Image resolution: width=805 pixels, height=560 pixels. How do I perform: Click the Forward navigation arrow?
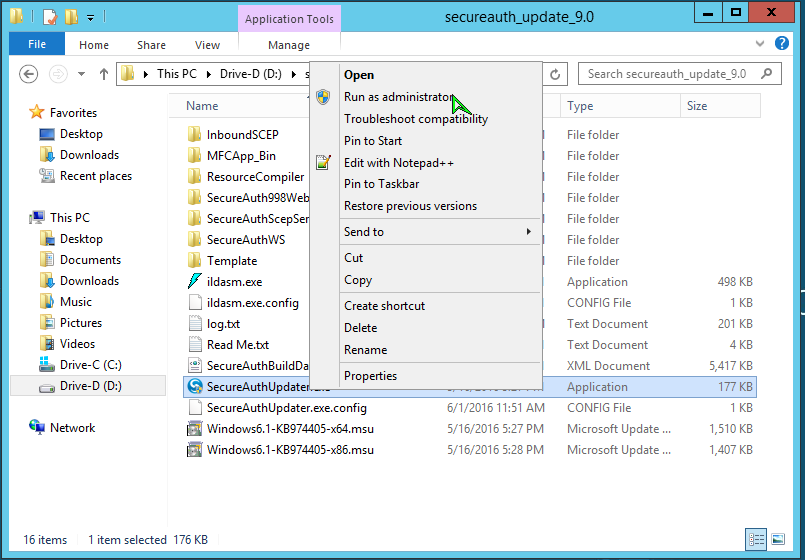[58, 74]
